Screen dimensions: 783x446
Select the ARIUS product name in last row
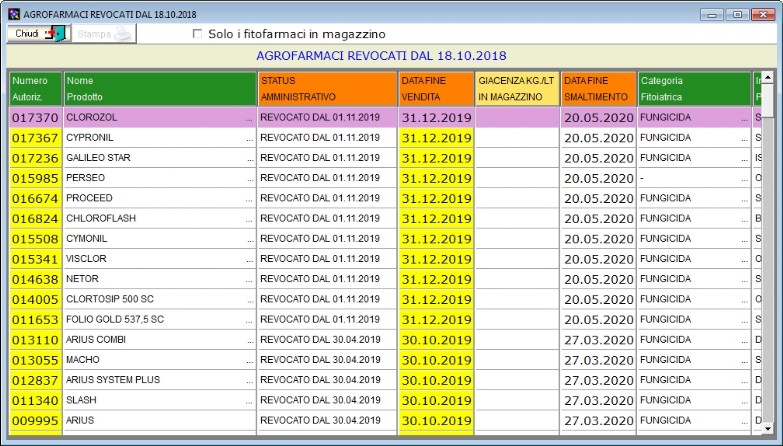pos(80,420)
